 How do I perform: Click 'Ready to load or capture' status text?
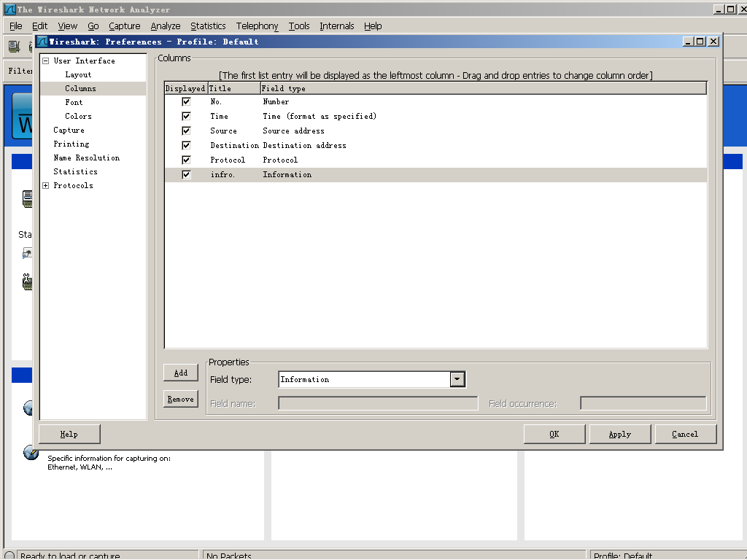[70, 555]
